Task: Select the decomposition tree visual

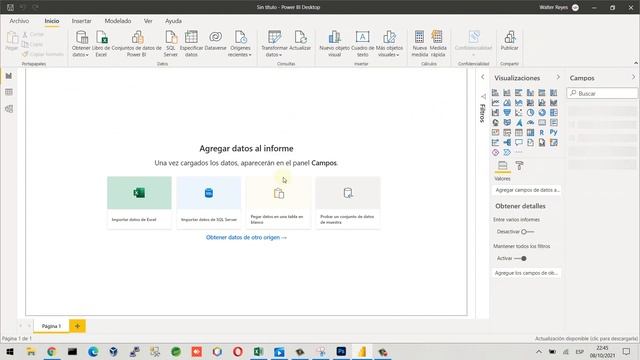Action: 507,142
